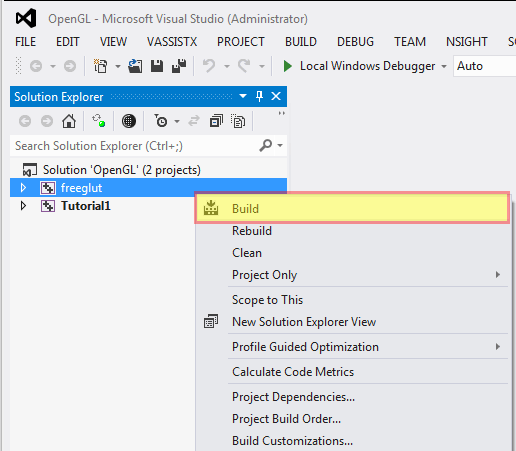The image size is (516, 451).
Task: Click the Solution 'OpenGL' node icon
Action: 30,170
